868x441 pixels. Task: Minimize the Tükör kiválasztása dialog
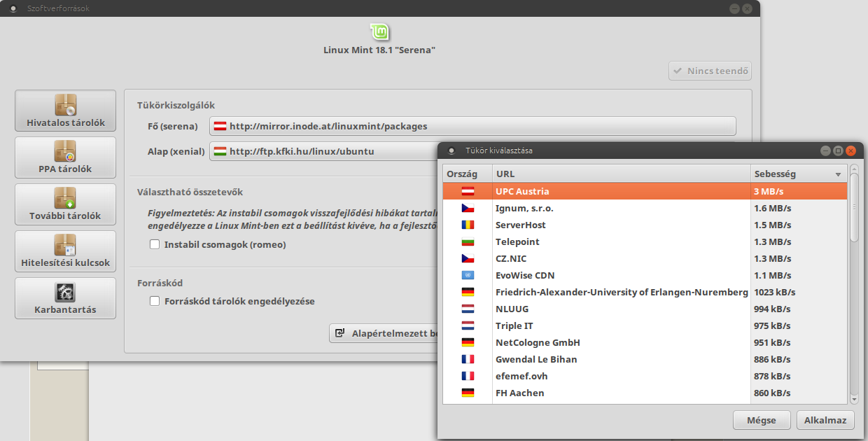(825, 150)
